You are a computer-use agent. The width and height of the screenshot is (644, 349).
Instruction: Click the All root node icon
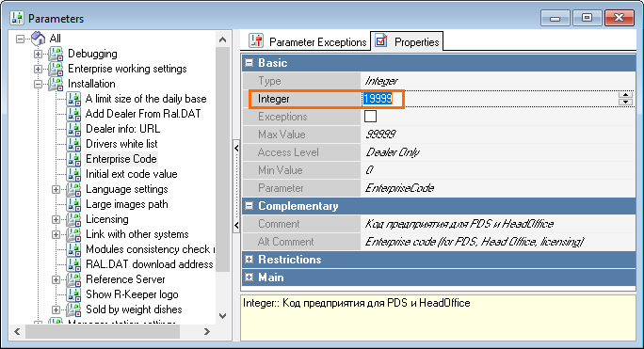[x=39, y=39]
